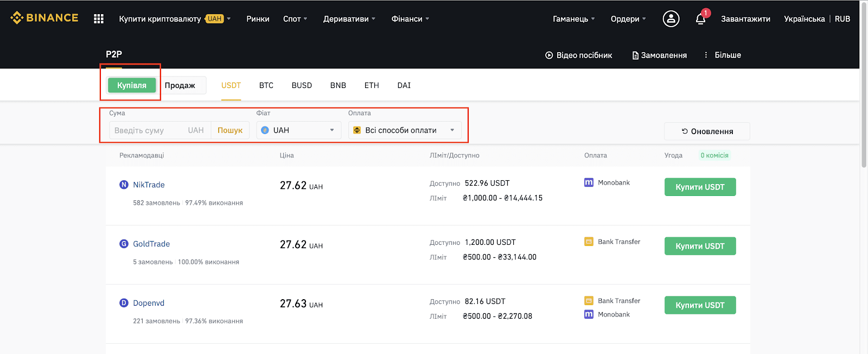
Task: Click the Bank Transfer icon in Dopenvd row
Action: pyautogui.click(x=589, y=300)
